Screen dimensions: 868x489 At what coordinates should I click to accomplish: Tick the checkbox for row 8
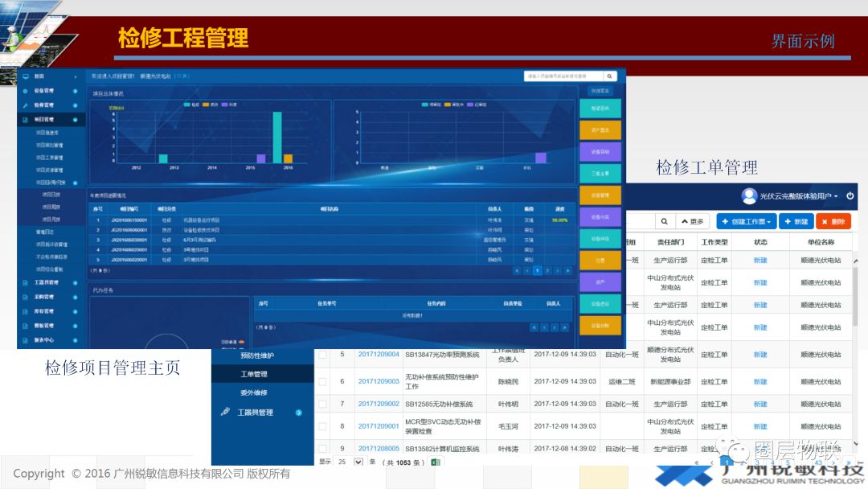pos(323,426)
